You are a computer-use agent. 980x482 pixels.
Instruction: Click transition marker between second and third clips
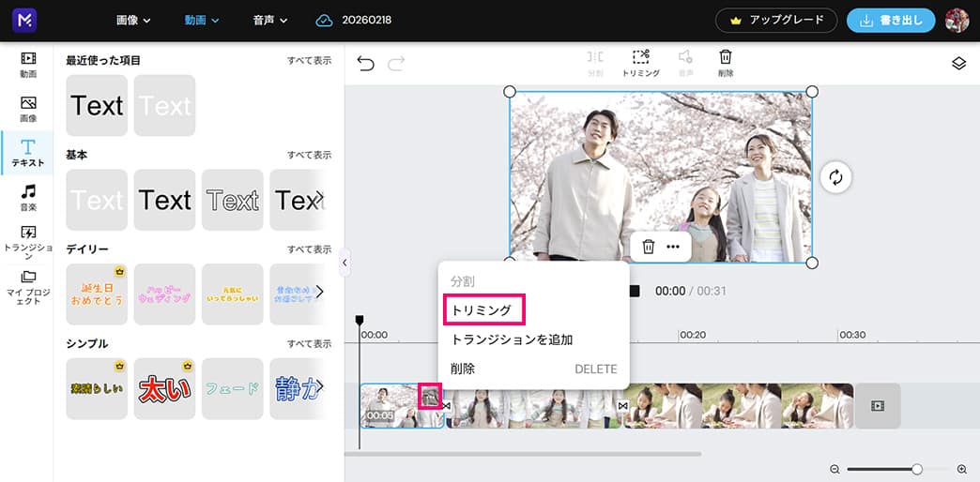click(x=622, y=406)
